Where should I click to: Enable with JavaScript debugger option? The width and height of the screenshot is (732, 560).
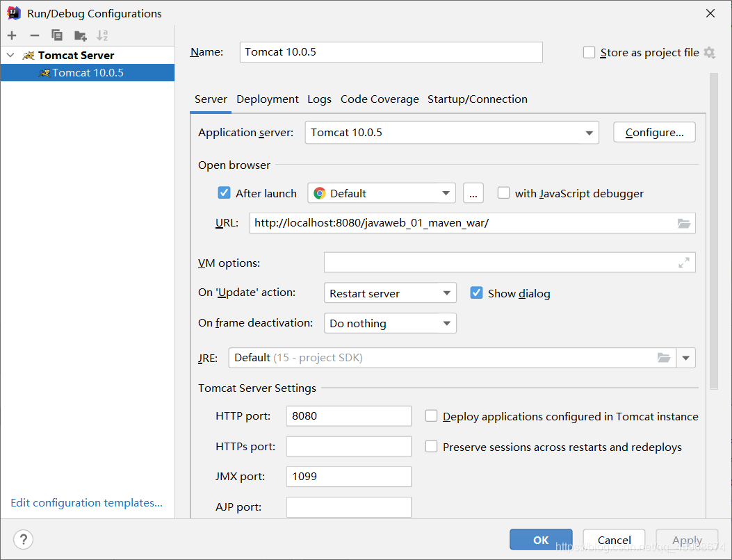point(503,192)
